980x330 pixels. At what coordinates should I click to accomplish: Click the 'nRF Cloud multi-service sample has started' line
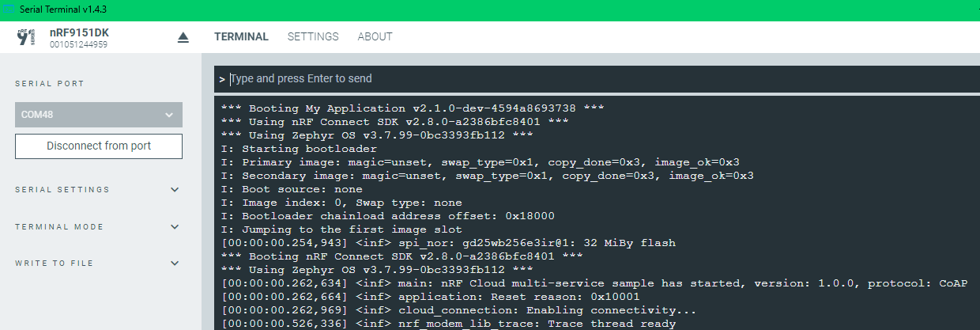(594, 283)
